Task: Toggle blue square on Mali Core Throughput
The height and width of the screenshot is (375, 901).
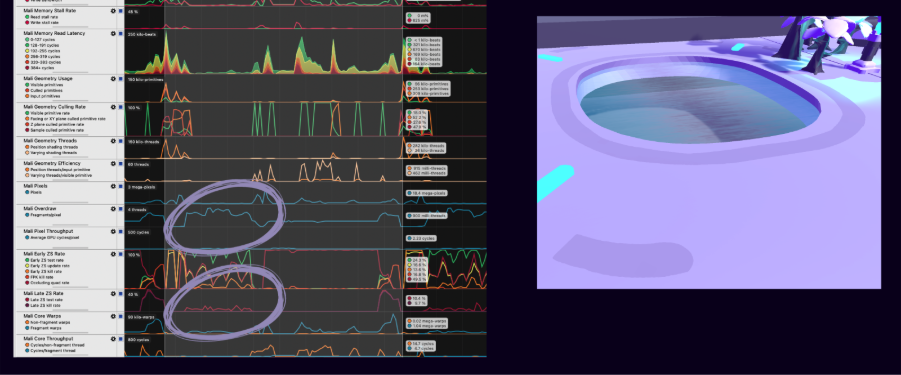Action: pos(121,339)
